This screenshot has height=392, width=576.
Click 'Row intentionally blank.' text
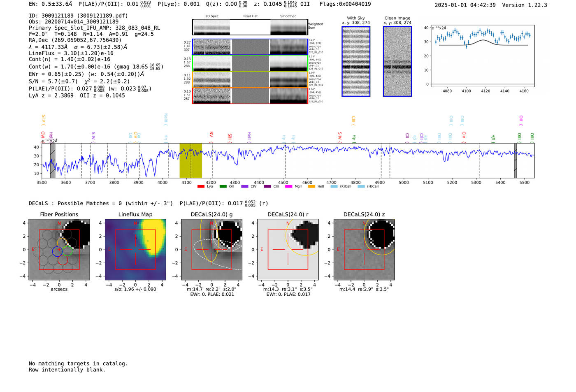tap(67, 370)
